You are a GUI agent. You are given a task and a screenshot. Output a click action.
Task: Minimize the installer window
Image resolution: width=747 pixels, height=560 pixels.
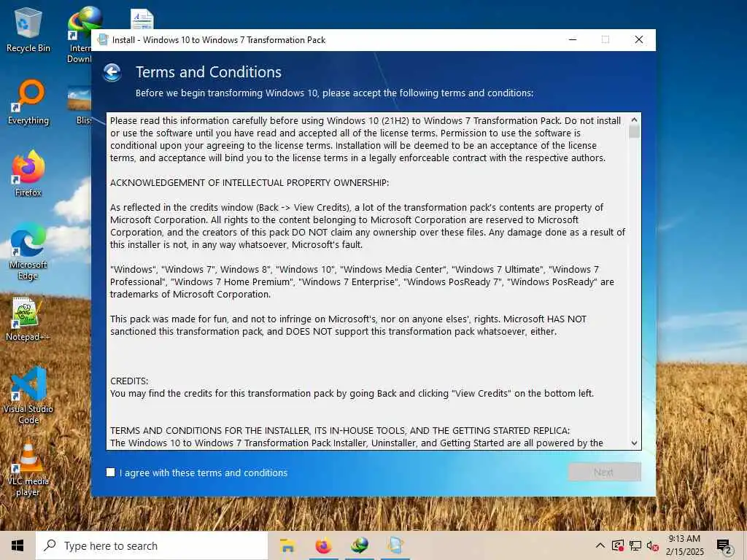(573, 39)
